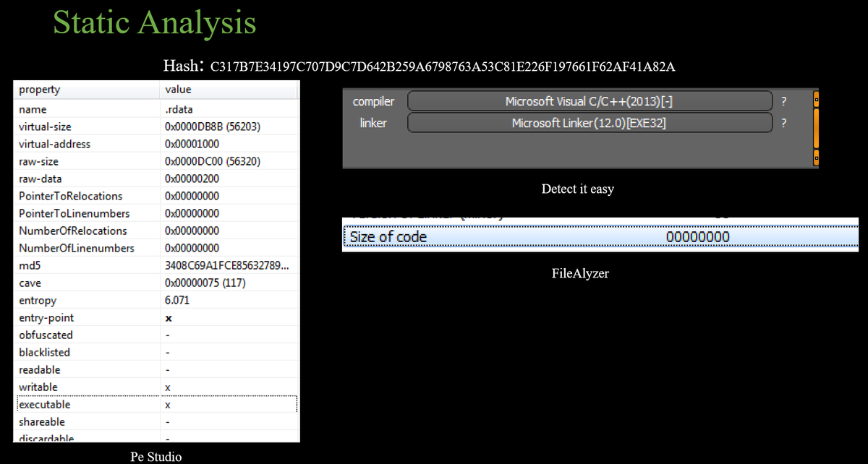Select the executable property row

(156, 405)
